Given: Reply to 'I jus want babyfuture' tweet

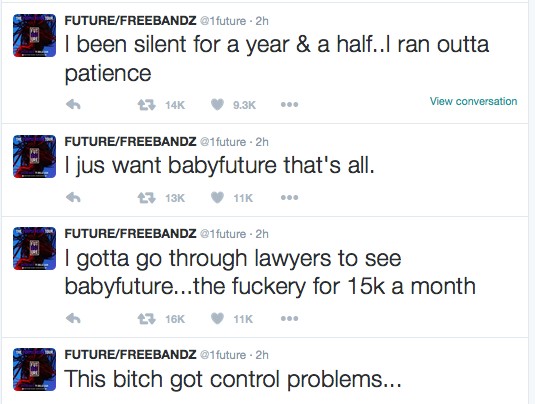Looking at the screenshot, I should 73,197.
